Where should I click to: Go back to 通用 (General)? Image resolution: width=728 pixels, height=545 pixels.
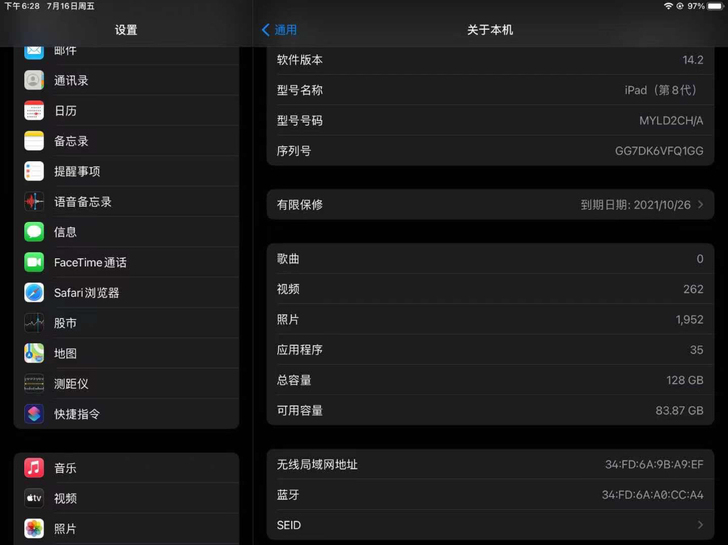point(280,30)
